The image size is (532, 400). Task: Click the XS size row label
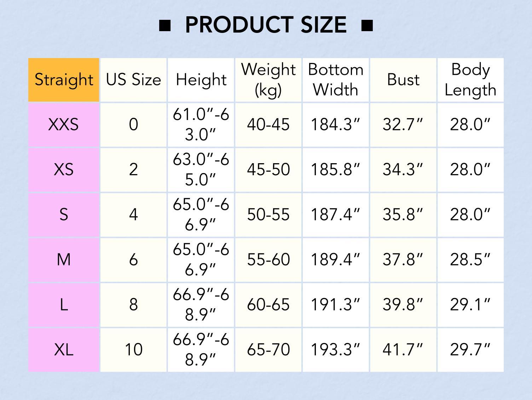[64, 170]
